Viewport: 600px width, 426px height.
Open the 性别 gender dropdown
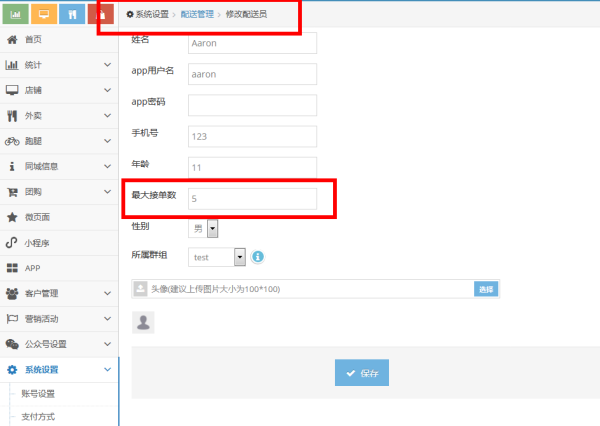tap(212, 228)
